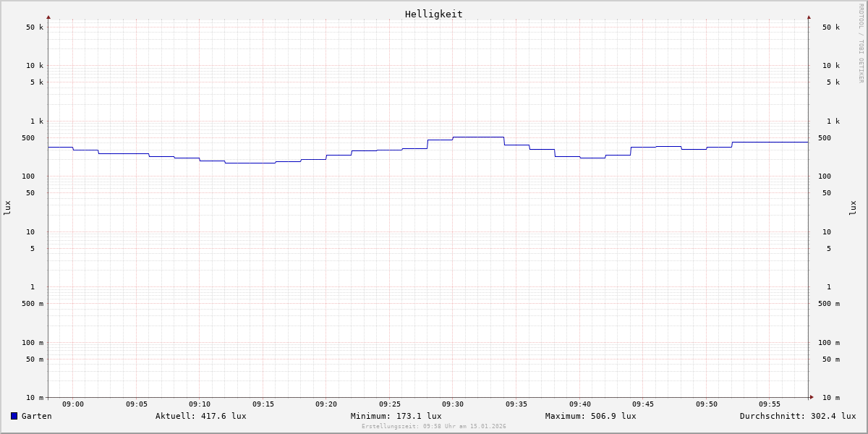
Task: Click the Helligkeit chart title
Action: [x=433, y=14]
